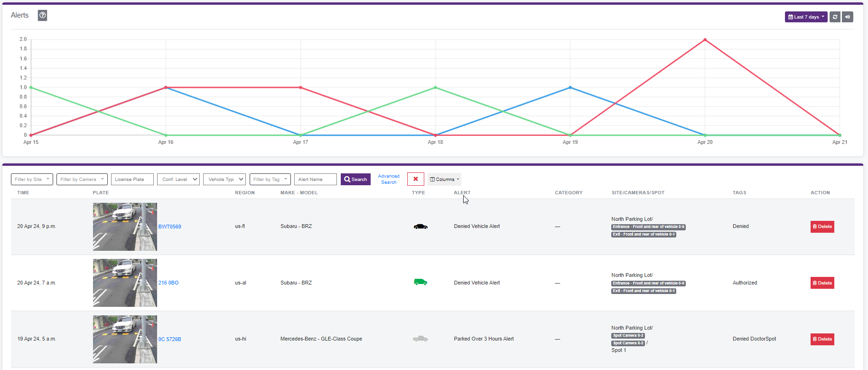Click the green van type icon for 216 0BO
Image resolution: width=868 pixels, height=370 pixels.
tap(420, 282)
